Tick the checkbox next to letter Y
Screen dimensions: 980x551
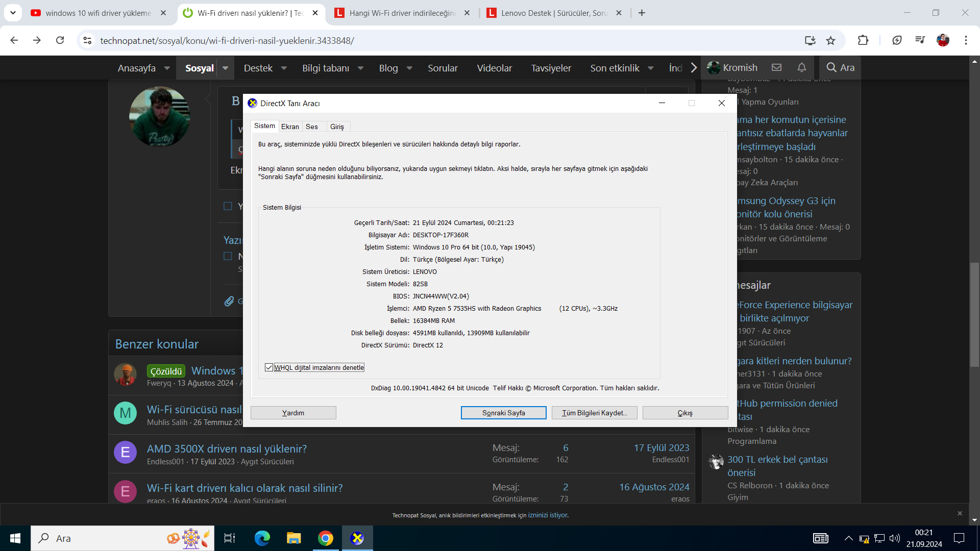tap(228, 206)
